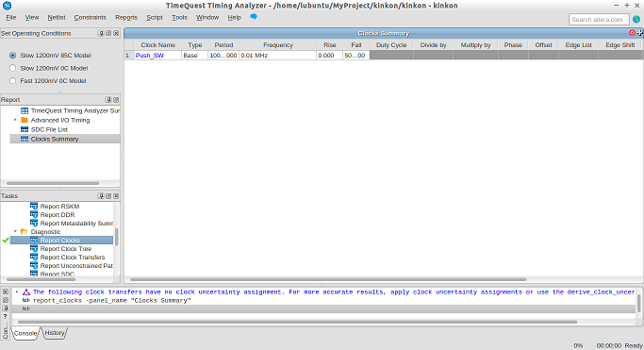Click the speech bubble feedback icon
This screenshot has height=350, width=644.
click(254, 17)
